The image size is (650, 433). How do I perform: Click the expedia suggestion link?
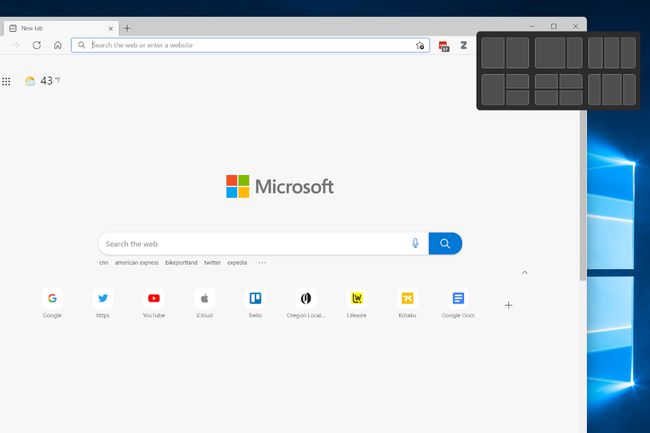point(237,263)
